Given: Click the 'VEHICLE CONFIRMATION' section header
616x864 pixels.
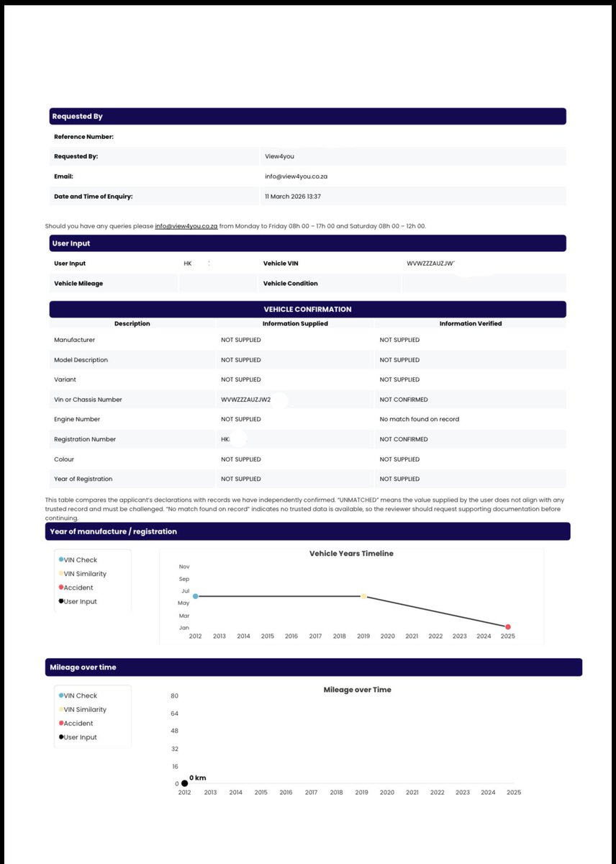Looking at the screenshot, I should 307,309.
